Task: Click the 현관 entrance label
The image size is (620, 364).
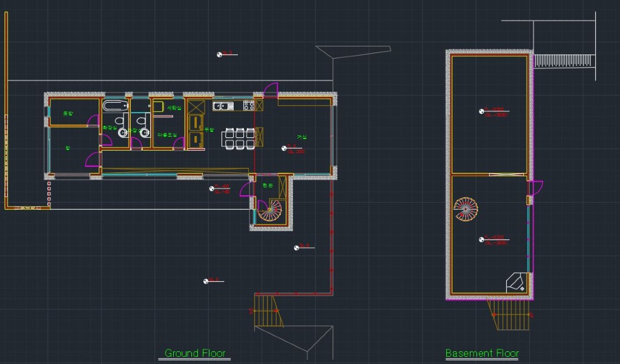Action: click(x=267, y=185)
